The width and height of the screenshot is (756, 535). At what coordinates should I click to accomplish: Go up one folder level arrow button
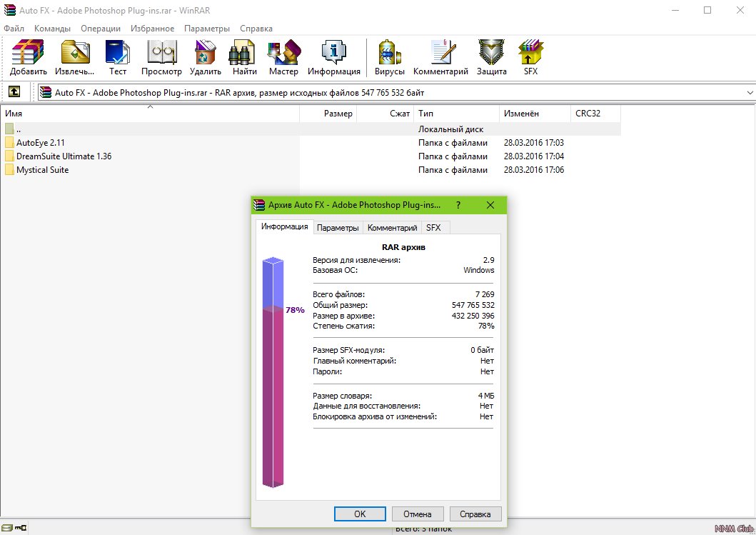pyautogui.click(x=14, y=92)
